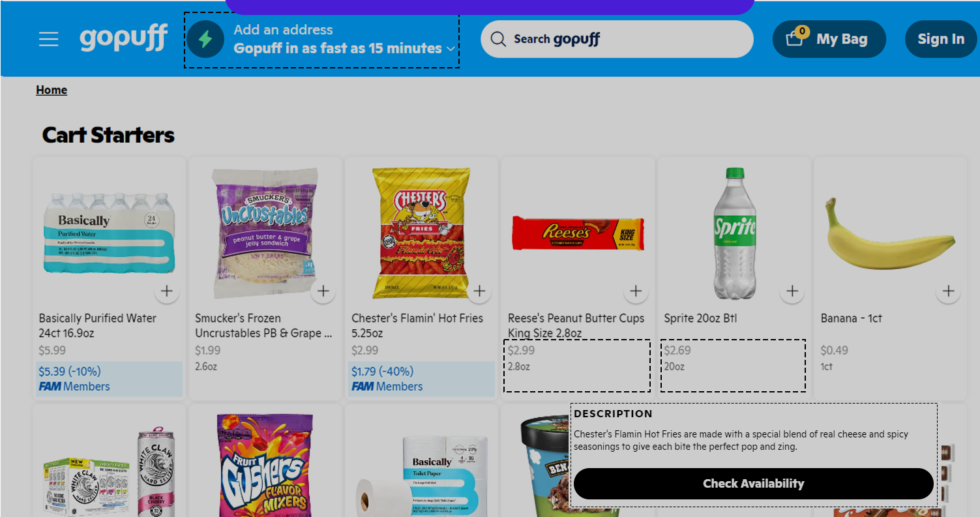
Task: Expand the delivery address chevron
Action: [x=451, y=48]
